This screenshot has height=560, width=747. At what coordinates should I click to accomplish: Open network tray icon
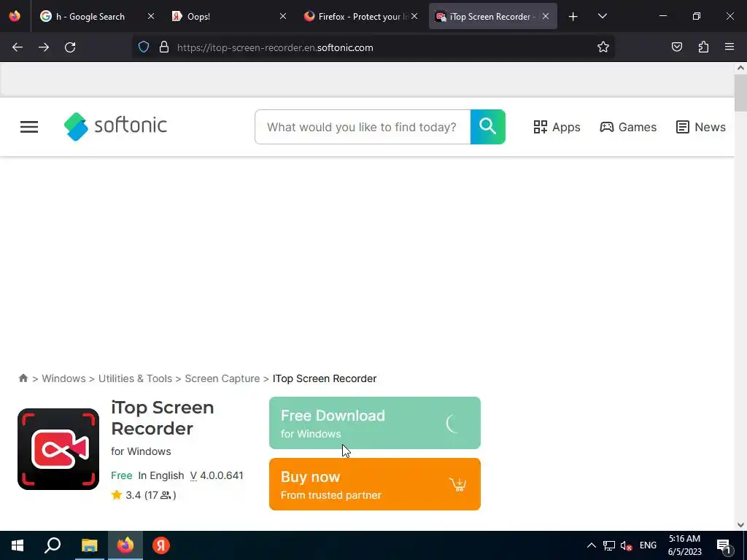609,545
